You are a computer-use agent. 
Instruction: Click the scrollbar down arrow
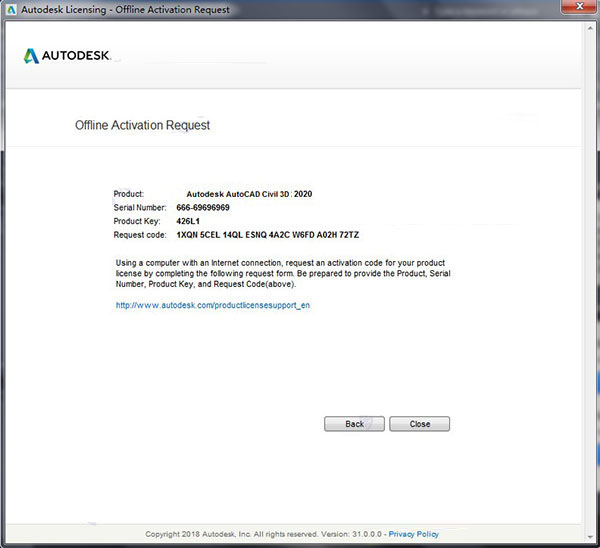590,537
